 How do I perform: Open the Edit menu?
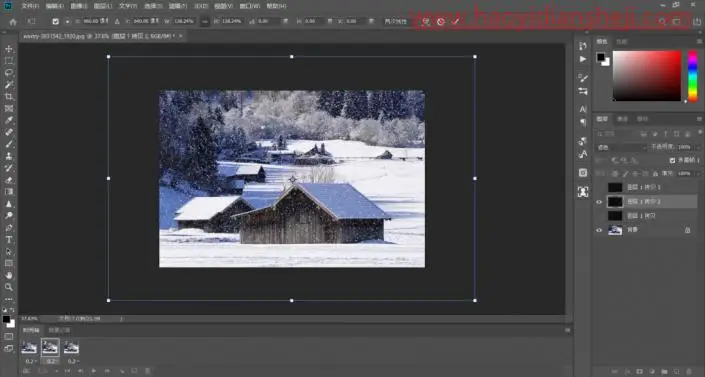click(54, 6)
